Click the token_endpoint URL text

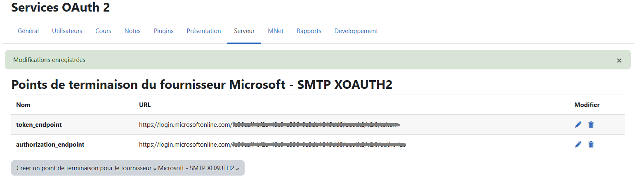[270, 124]
